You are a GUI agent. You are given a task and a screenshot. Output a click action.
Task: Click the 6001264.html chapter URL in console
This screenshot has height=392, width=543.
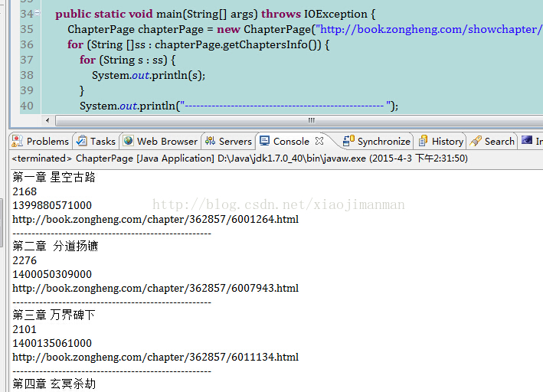click(x=155, y=219)
